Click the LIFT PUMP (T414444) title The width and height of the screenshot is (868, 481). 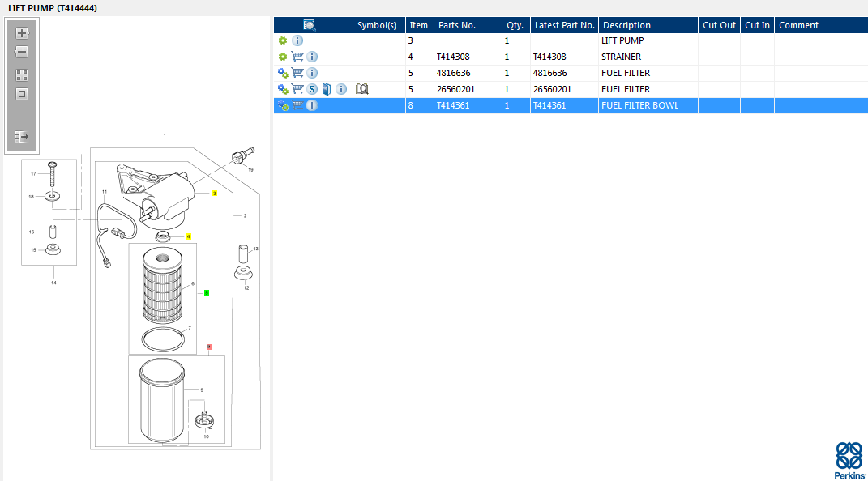tap(53, 8)
